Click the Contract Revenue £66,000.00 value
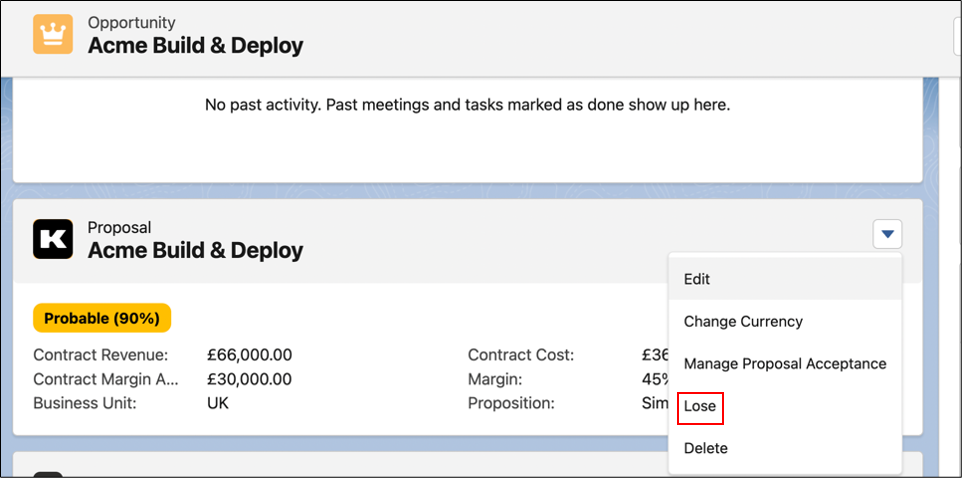 coord(250,355)
